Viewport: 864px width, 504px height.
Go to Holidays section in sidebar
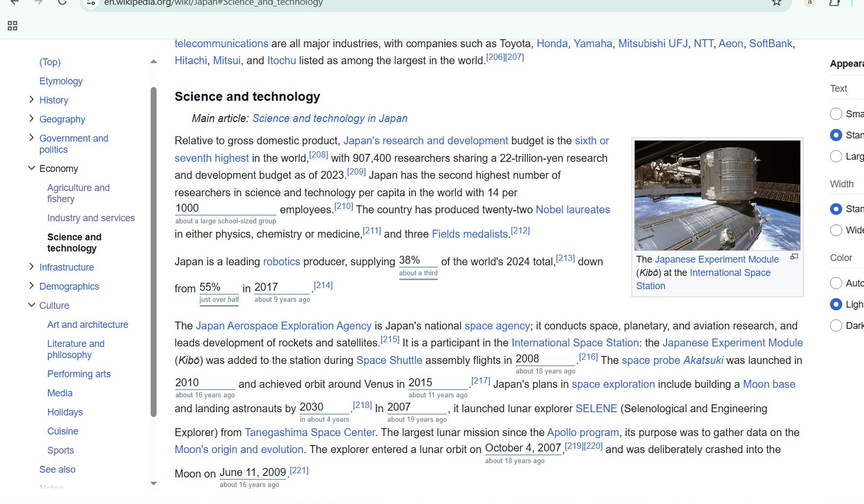click(65, 412)
